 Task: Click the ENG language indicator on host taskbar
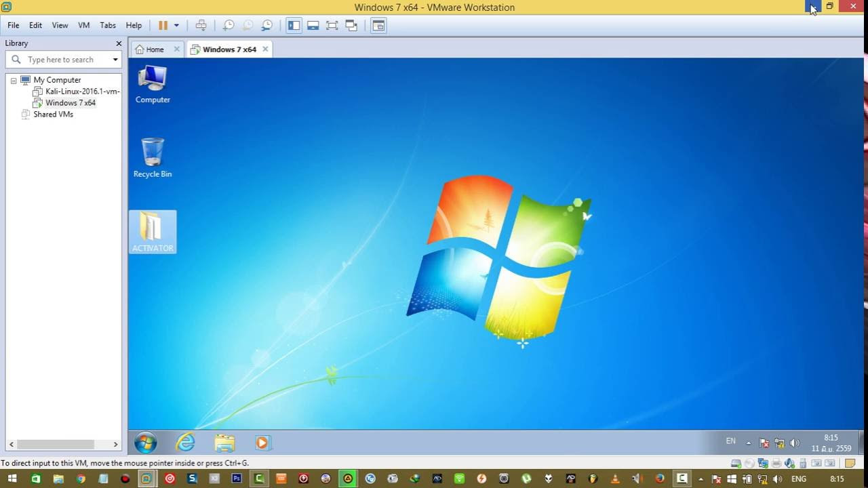pos(799,479)
